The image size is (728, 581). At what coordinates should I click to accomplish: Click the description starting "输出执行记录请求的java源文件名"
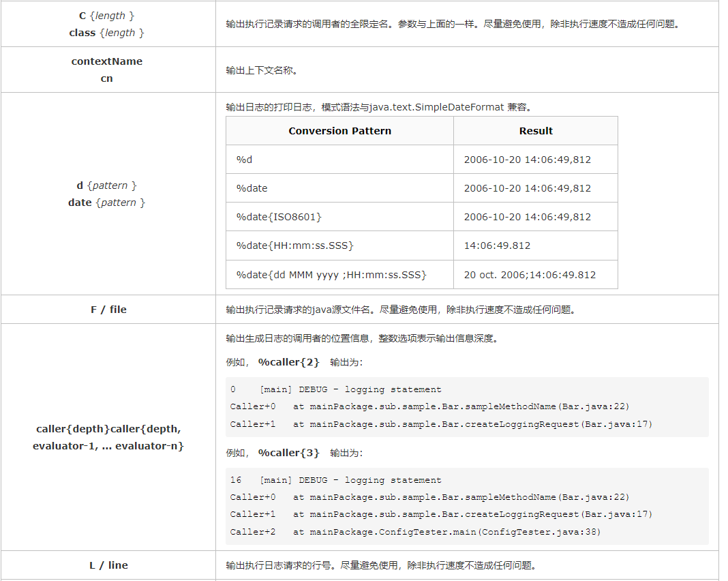(x=401, y=310)
